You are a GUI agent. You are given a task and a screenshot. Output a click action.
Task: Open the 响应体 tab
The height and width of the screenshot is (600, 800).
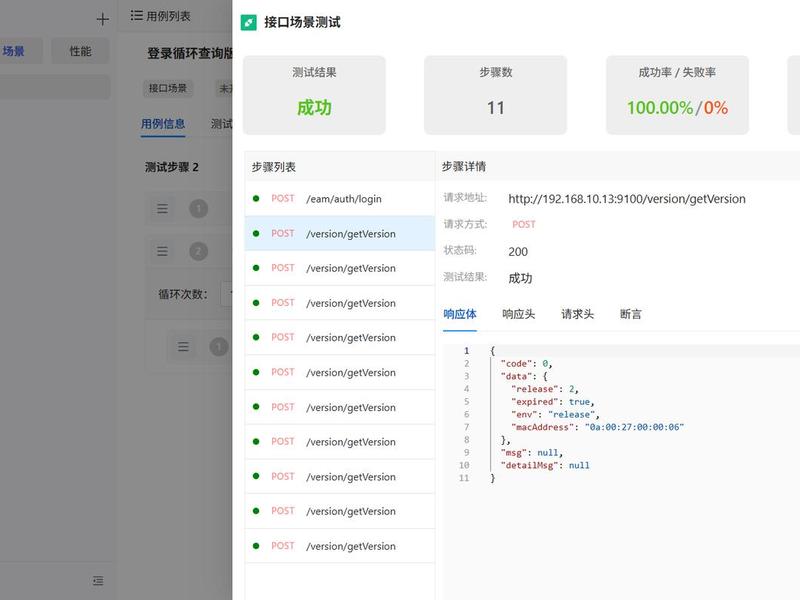click(x=460, y=314)
